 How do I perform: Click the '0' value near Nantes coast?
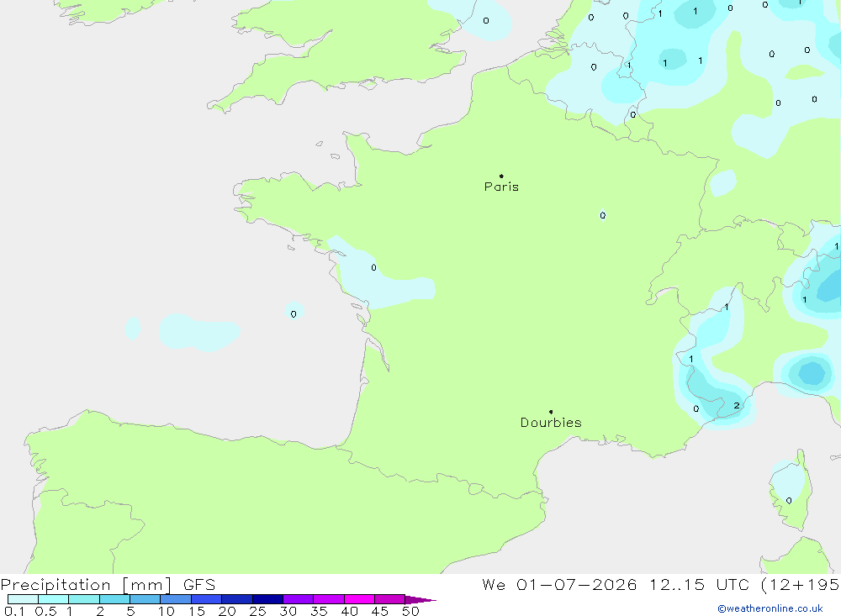tap(374, 267)
